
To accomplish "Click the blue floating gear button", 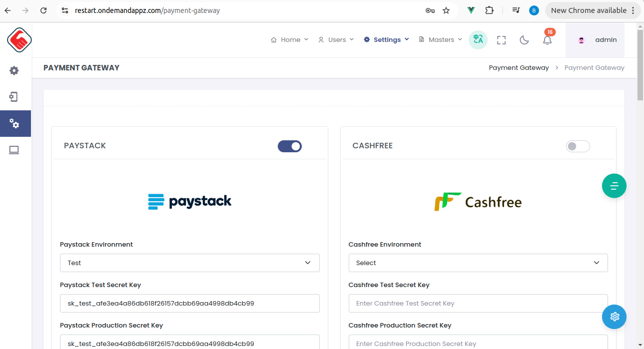I will 614,317.
